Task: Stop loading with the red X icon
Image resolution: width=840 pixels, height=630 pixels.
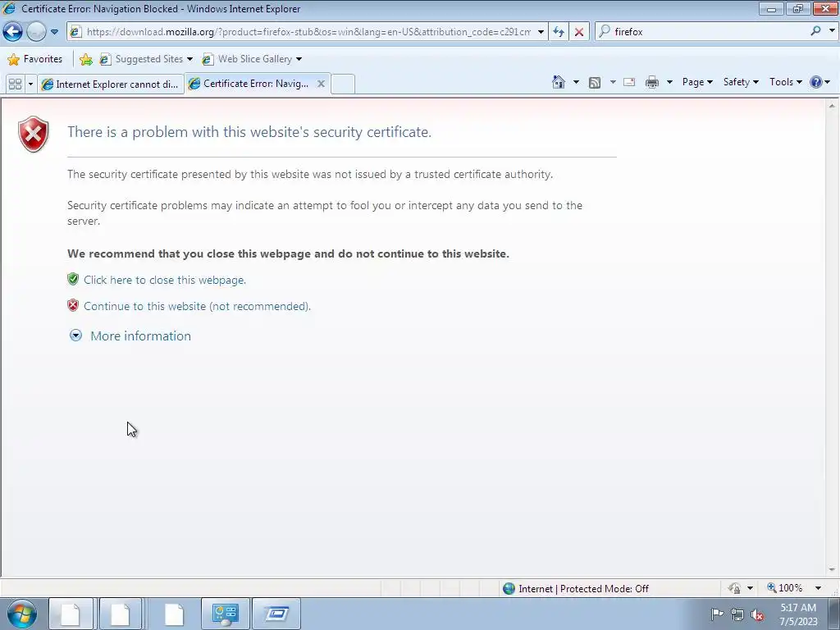Action: pyautogui.click(x=579, y=32)
